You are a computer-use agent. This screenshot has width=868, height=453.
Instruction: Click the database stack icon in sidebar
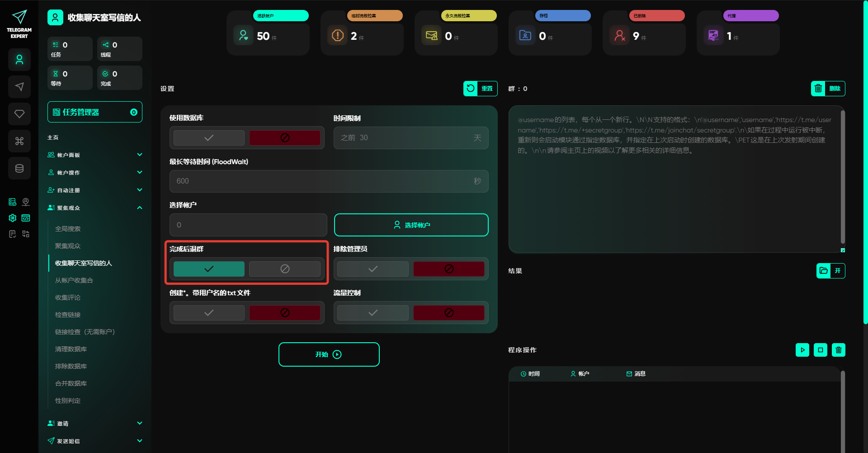pos(19,168)
